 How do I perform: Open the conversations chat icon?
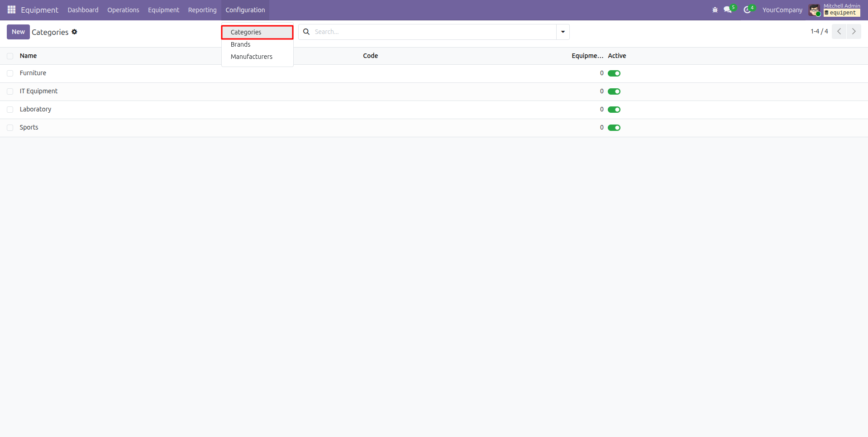[x=728, y=10]
